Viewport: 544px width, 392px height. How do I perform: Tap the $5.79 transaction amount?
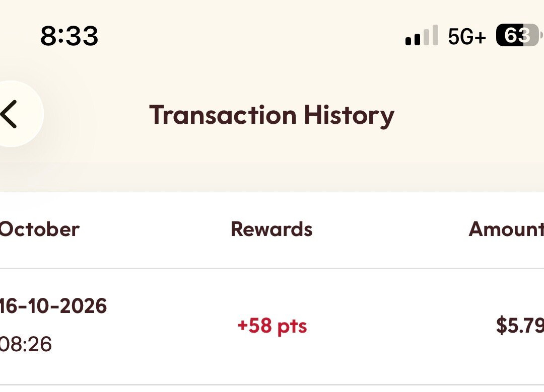[520, 325]
